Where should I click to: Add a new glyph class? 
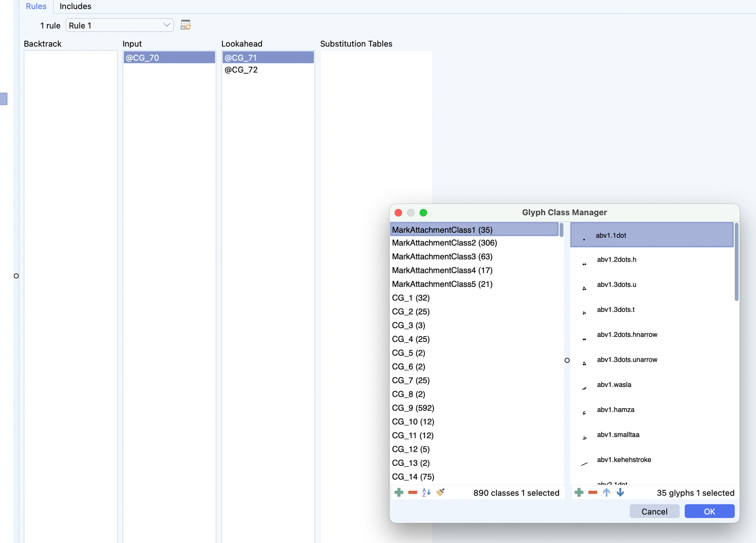tap(399, 493)
